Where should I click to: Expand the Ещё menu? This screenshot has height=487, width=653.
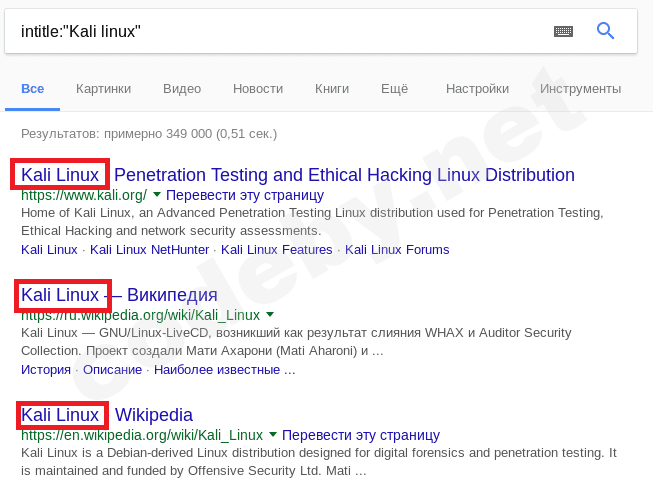coord(394,88)
